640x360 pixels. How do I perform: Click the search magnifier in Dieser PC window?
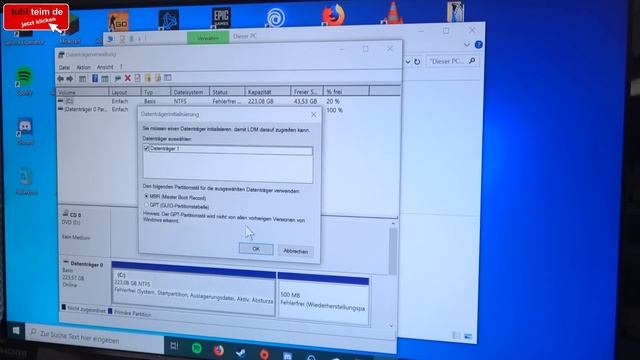pos(472,61)
